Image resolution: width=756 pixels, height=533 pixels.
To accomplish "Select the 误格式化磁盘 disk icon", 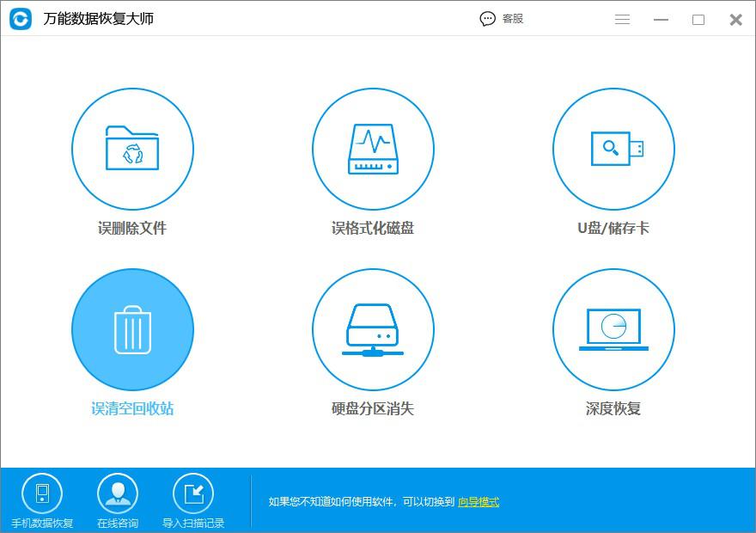I will pyautogui.click(x=373, y=149).
